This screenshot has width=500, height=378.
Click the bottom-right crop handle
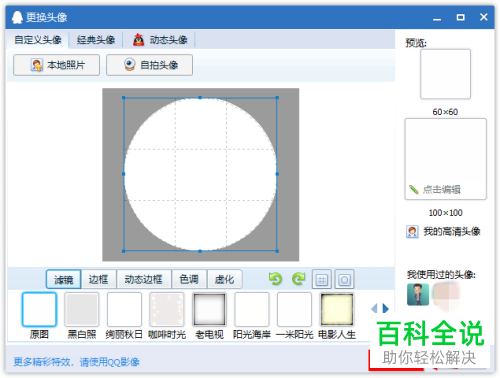coord(277,251)
